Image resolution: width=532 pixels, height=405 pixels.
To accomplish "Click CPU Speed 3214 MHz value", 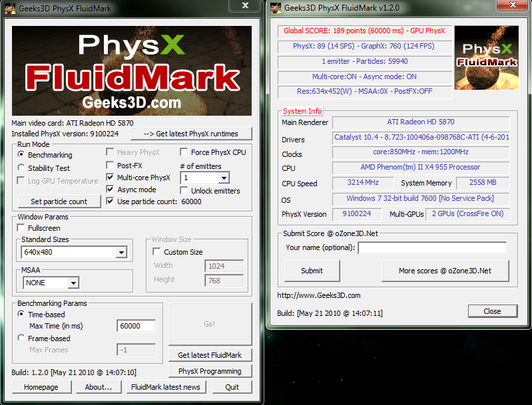I will [363, 183].
